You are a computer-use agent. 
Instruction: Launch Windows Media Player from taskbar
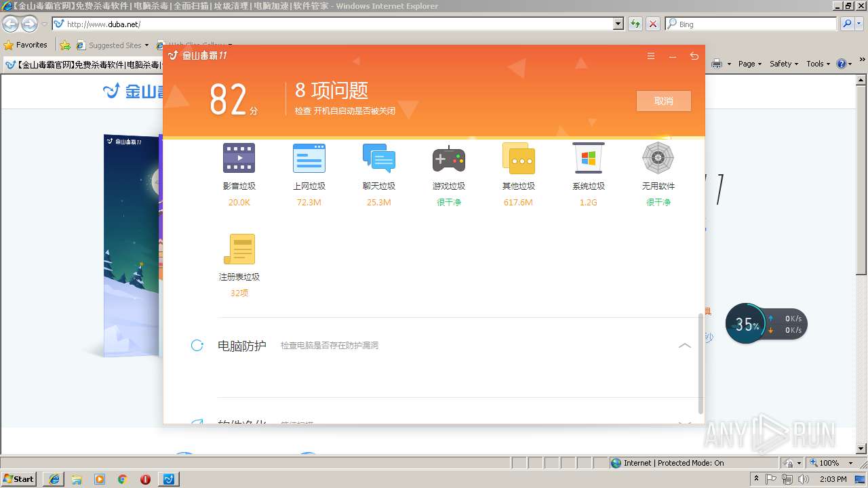(100, 479)
